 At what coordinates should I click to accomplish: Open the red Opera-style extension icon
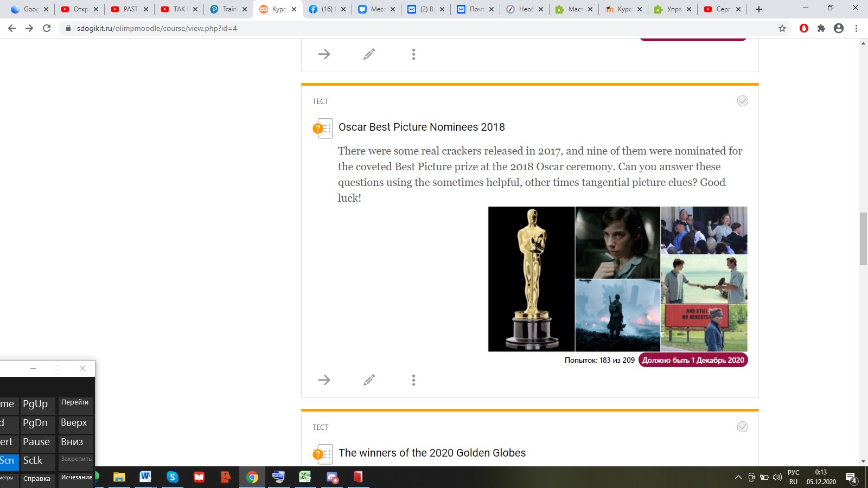pos(804,28)
